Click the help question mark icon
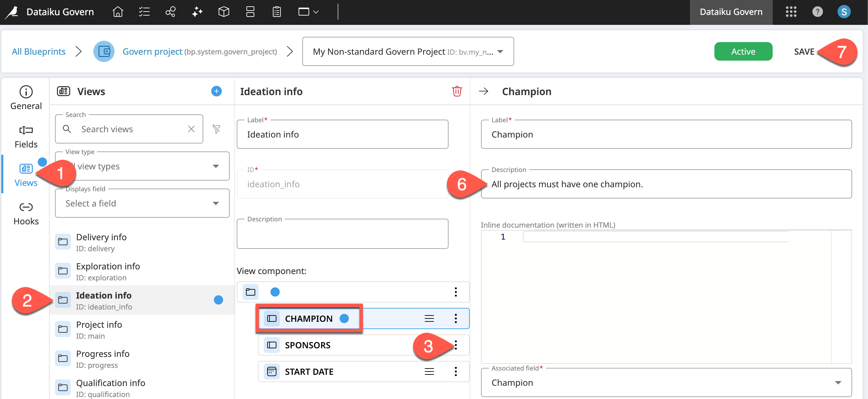This screenshot has width=868, height=399. coord(817,12)
